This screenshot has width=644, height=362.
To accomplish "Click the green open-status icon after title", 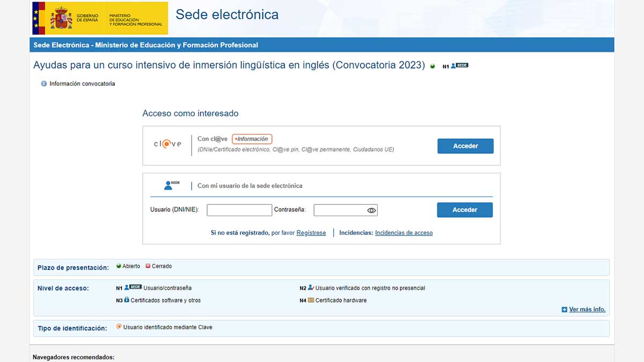I will click(x=433, y=67).
